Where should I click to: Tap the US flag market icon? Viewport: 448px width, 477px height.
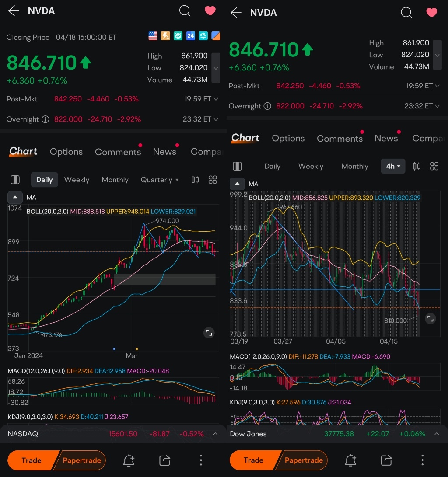[x=153, y=36]
